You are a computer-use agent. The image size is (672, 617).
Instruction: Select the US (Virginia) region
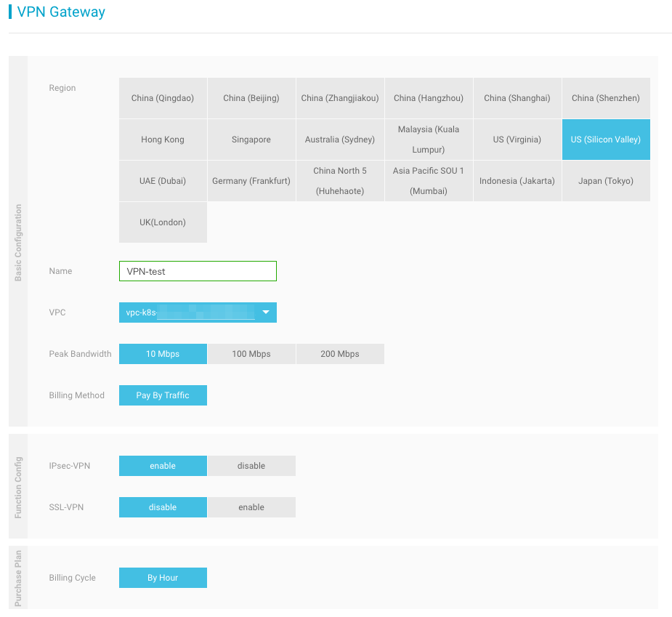pyautogui.click(x=517, y=140)
